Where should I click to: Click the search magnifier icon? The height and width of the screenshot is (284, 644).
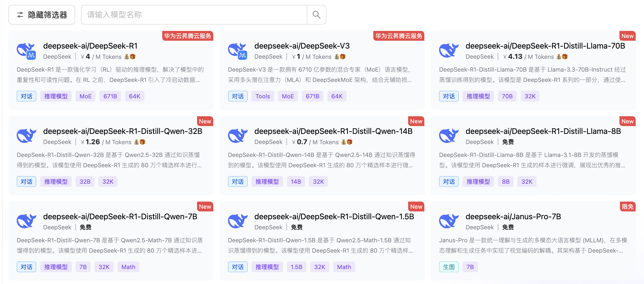click(316, 15)
